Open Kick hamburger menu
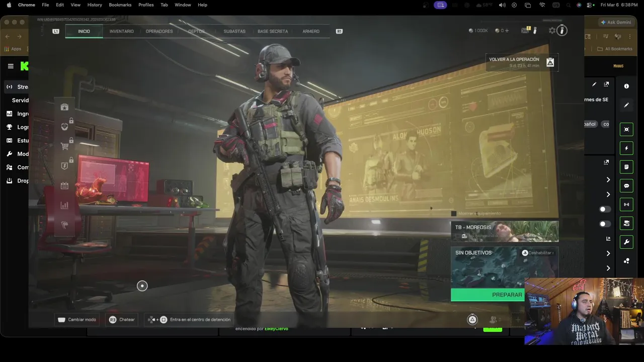The height and width of the screenshot is (362, 644). [x=11, y=66]
